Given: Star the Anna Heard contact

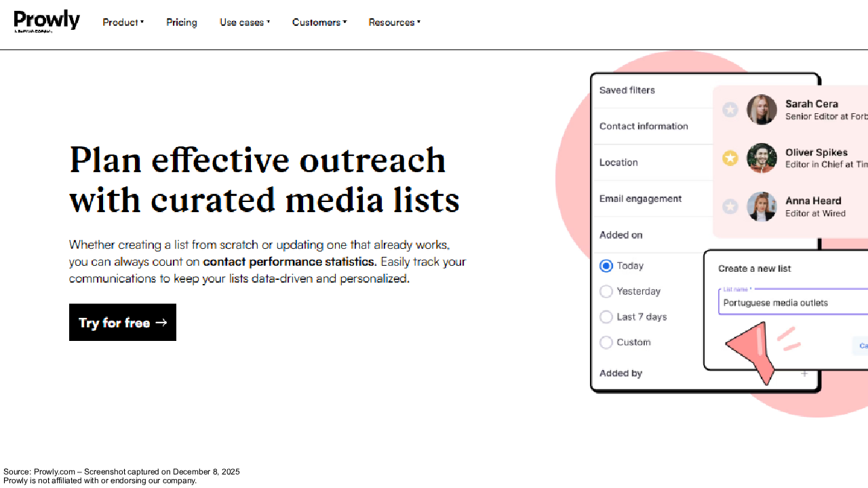Looking at the screenshot, I should (x=730, y=207).
